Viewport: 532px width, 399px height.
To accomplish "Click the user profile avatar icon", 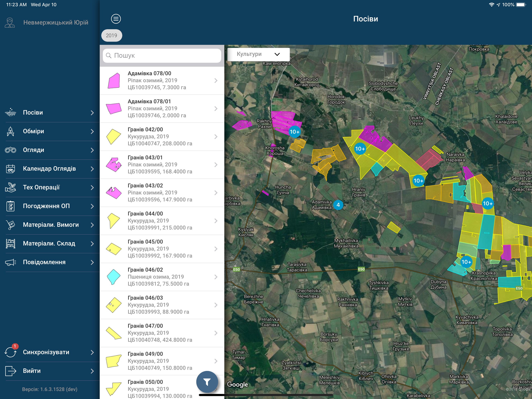I will 10,23.
